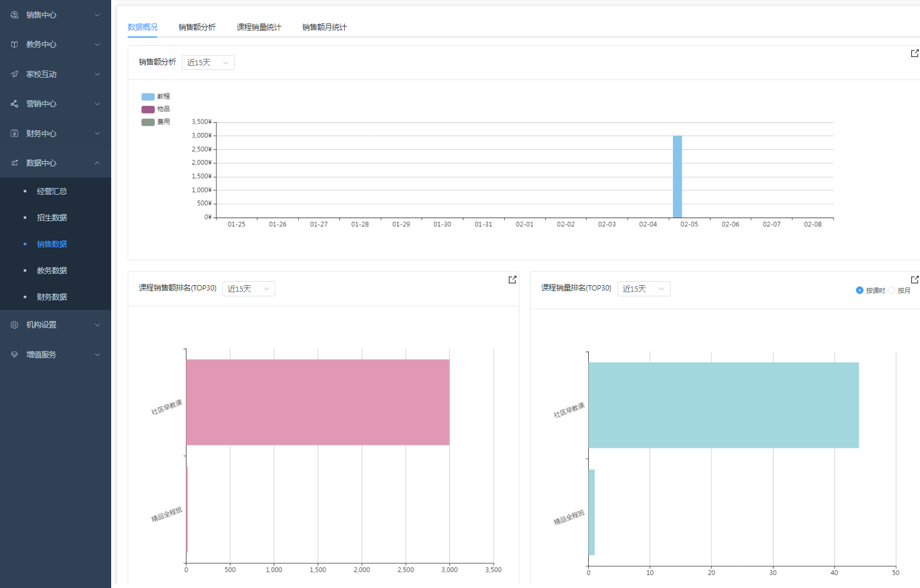The height and width of the screenshot is (588, 920).
Task: Select the 按课时 radio button
Action: (859, 290)
